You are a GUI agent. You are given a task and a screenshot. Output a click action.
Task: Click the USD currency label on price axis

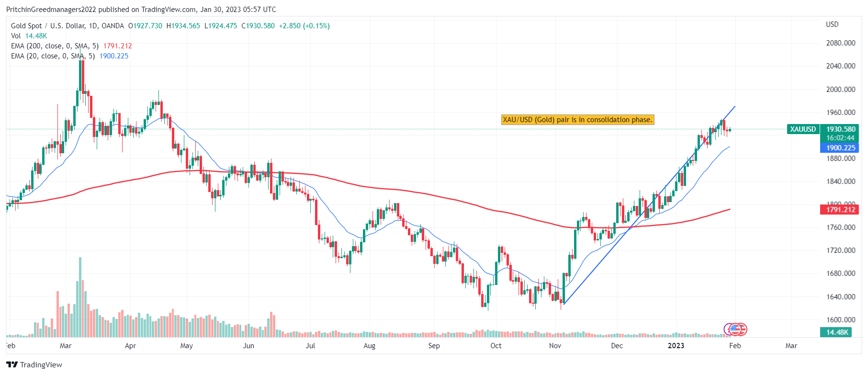832,24
